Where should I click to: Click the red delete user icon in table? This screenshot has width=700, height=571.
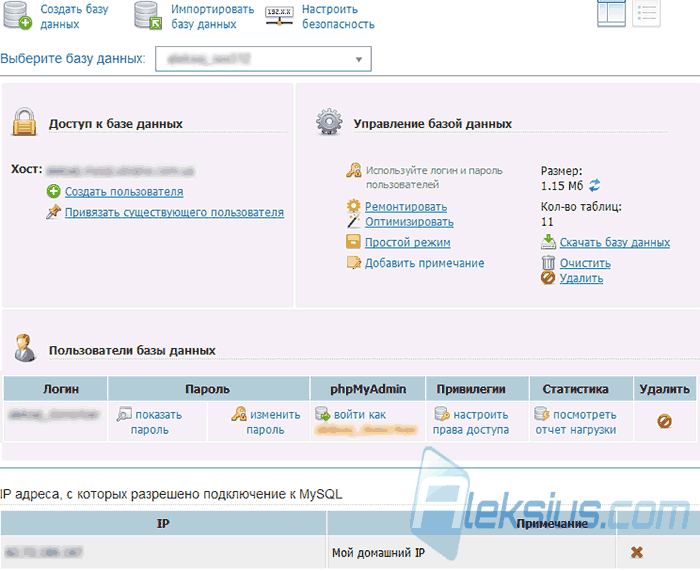point(664,421)
